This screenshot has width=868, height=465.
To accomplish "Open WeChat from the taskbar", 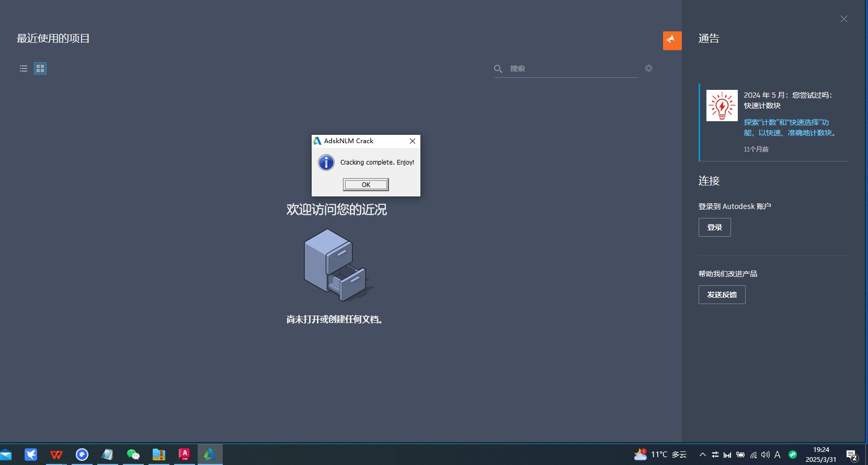I will (x=133, y=455).
